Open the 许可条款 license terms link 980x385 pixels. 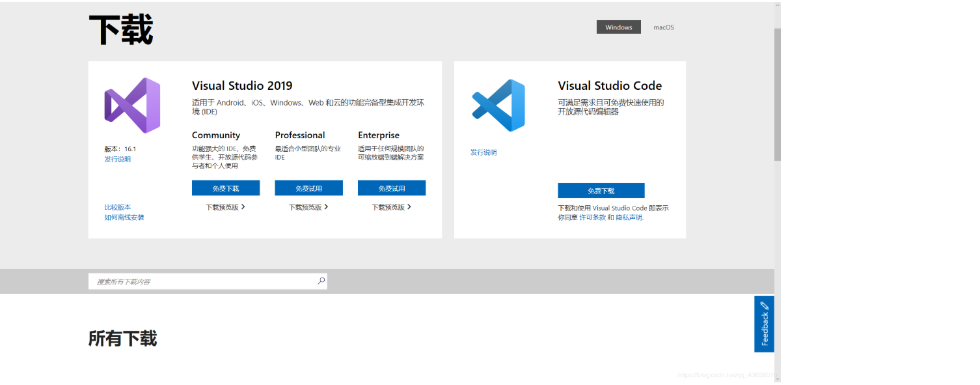coord(593,218)
